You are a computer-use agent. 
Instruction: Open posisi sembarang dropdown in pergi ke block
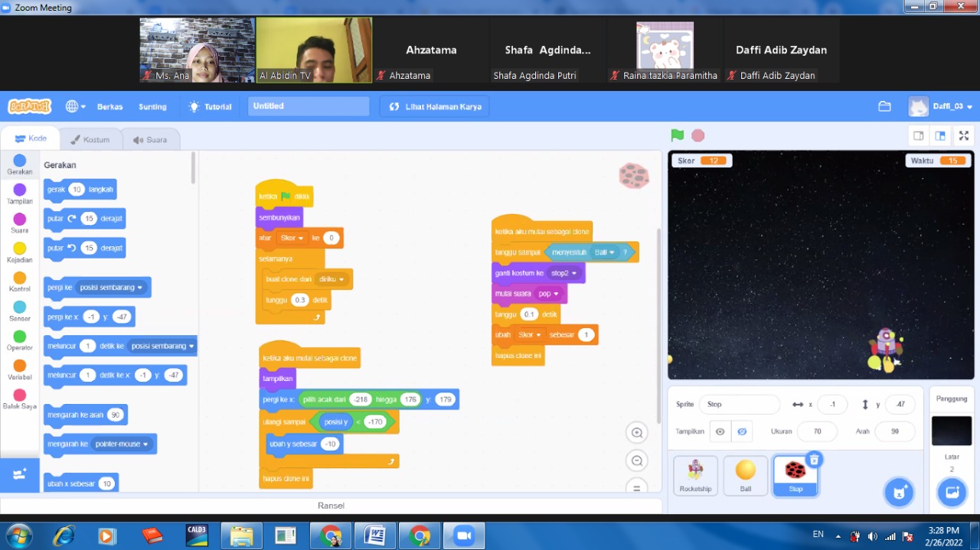[112, 288]
